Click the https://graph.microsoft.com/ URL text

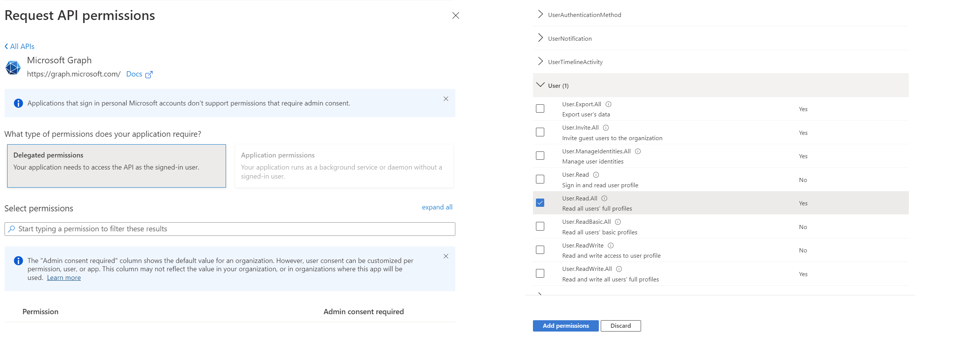pyautogui.click(x=74, y=74)
